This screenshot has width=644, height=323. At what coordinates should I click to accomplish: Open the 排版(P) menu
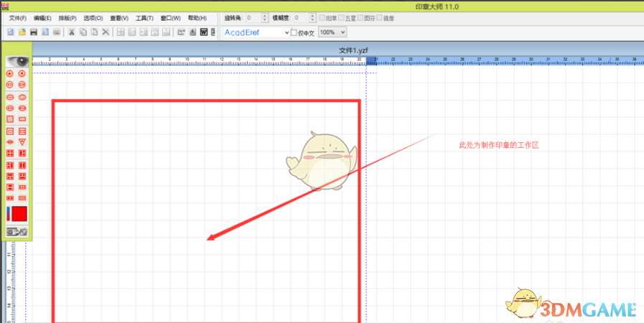(67, 18)
